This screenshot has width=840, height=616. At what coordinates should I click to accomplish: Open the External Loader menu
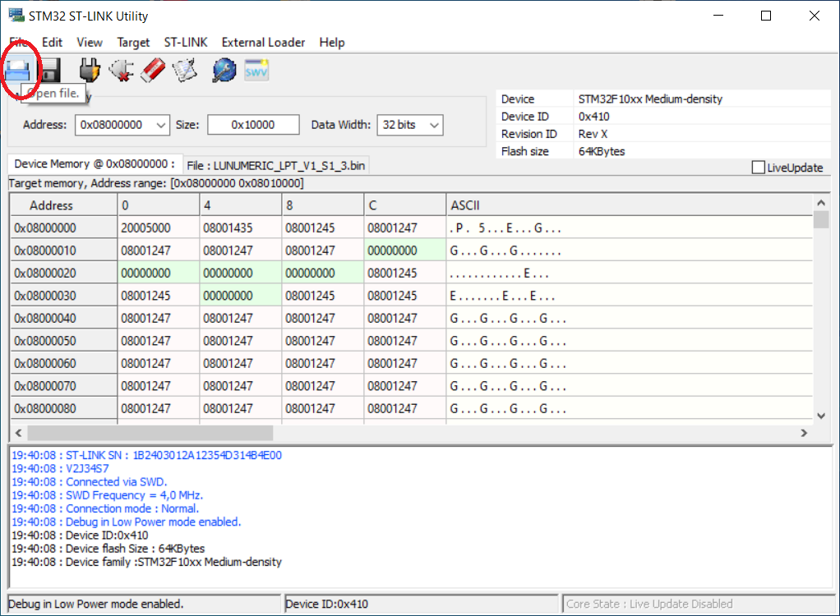[x=263, y=42]
